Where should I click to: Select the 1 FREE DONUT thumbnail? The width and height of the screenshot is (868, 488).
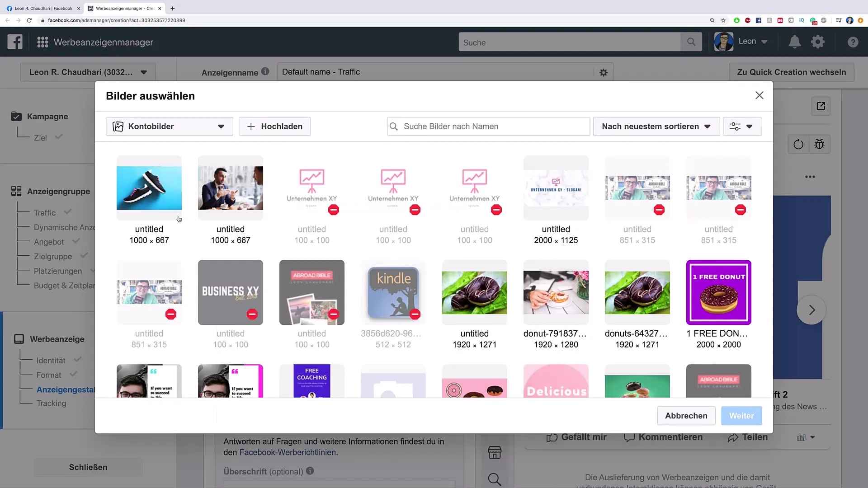click(x=719, y=292)
